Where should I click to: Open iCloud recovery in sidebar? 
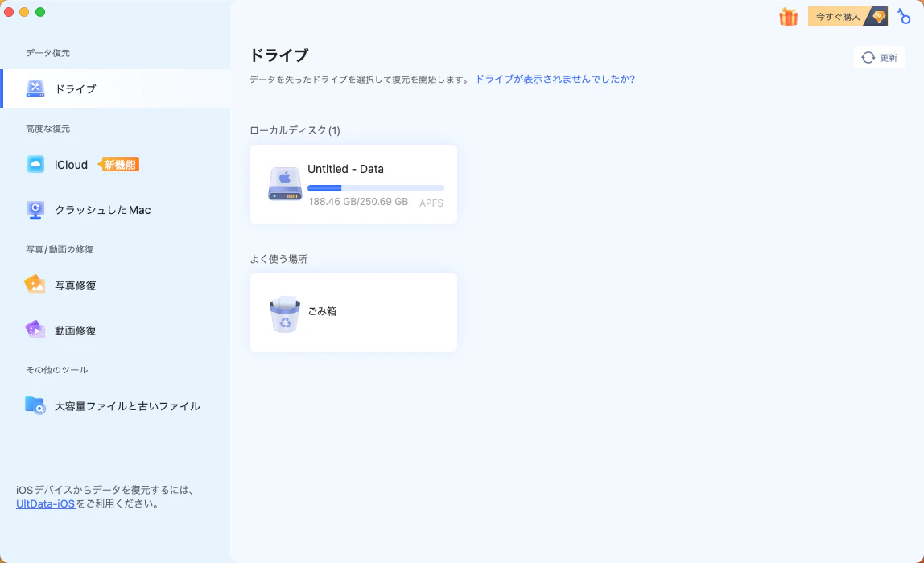point(71,165)
